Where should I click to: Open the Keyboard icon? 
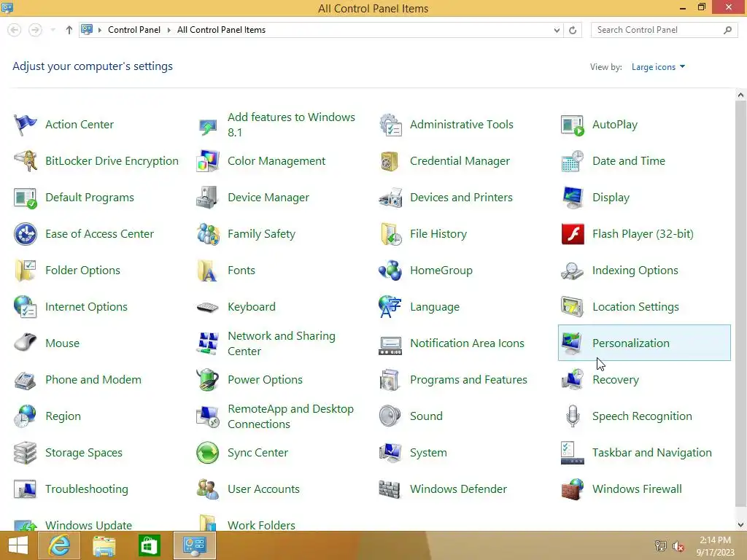(208, 307)
